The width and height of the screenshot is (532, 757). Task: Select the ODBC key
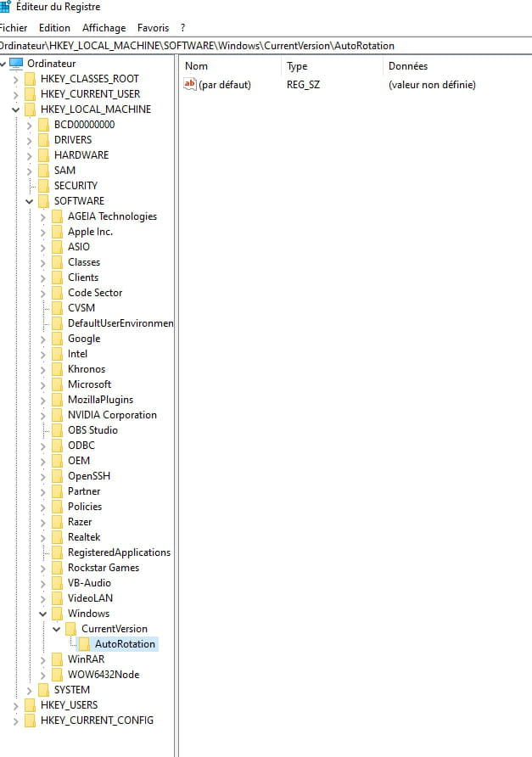pyautogui.click(x=81, y=446)
